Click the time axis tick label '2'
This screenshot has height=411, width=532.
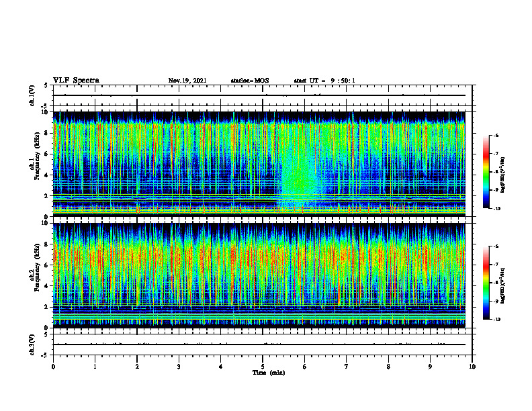click(137, 367)
